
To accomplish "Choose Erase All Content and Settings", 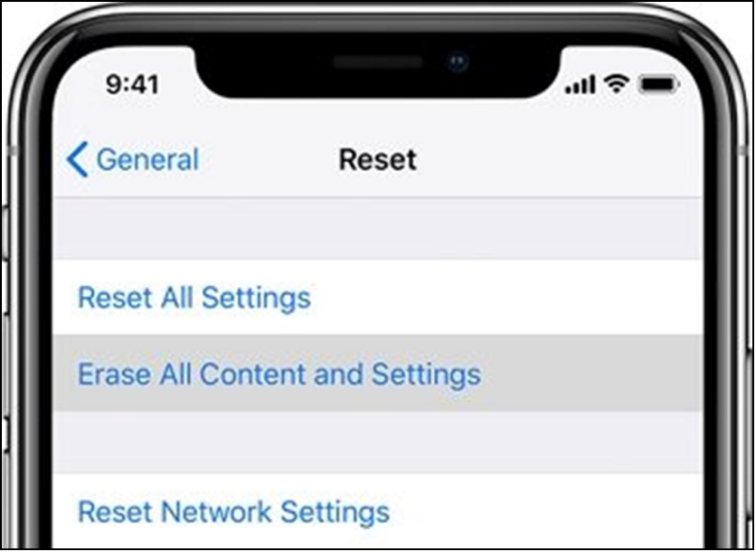I will pos(279,374).
